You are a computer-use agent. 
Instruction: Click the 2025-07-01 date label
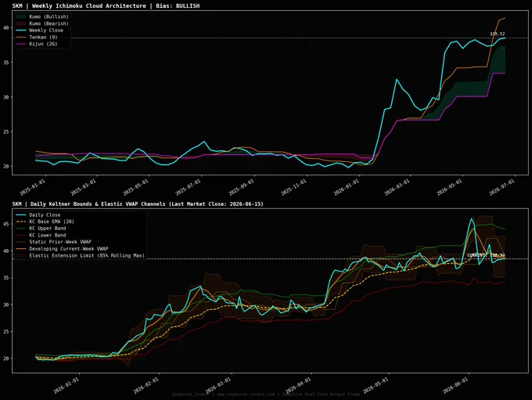click(x=188, y=187)
